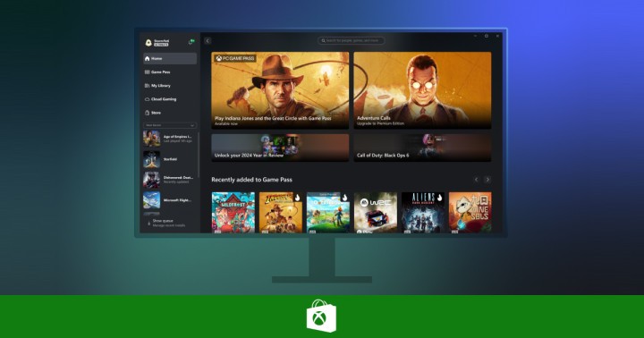
Task: Click the Age of Empires thumbnail
Action: click(x=151, y=139)
